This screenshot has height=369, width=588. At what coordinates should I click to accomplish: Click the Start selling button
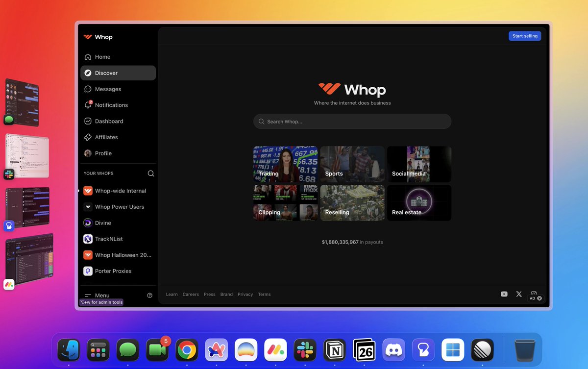coord(525,36)
